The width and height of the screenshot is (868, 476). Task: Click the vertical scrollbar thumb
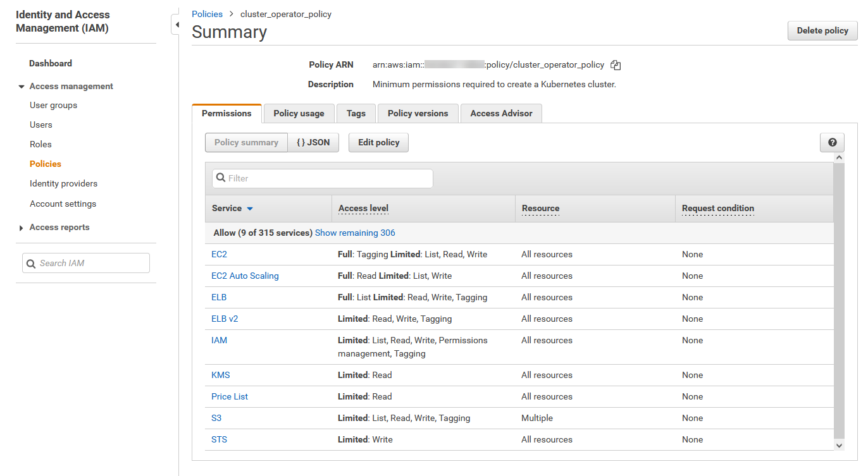coord(840,301)
